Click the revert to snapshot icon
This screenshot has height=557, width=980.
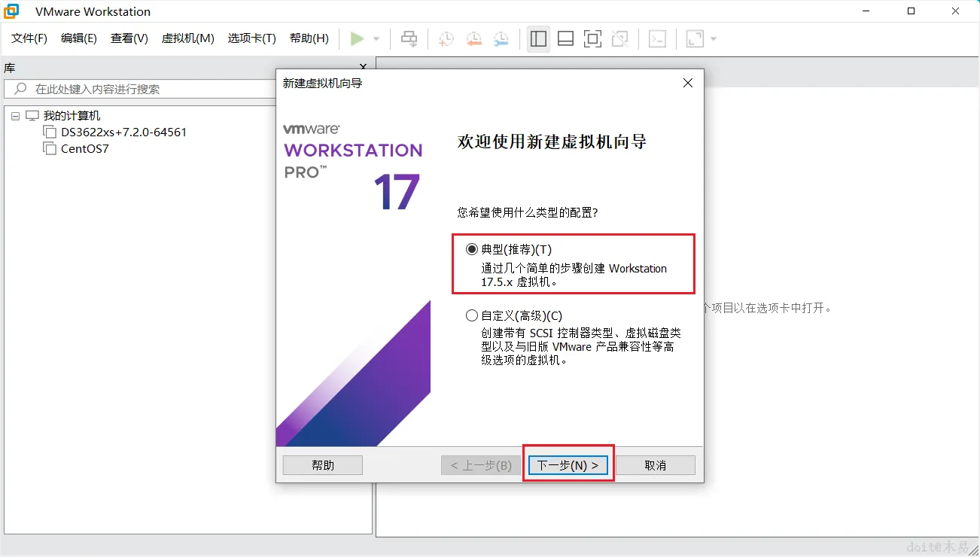(x=473, y=38)
